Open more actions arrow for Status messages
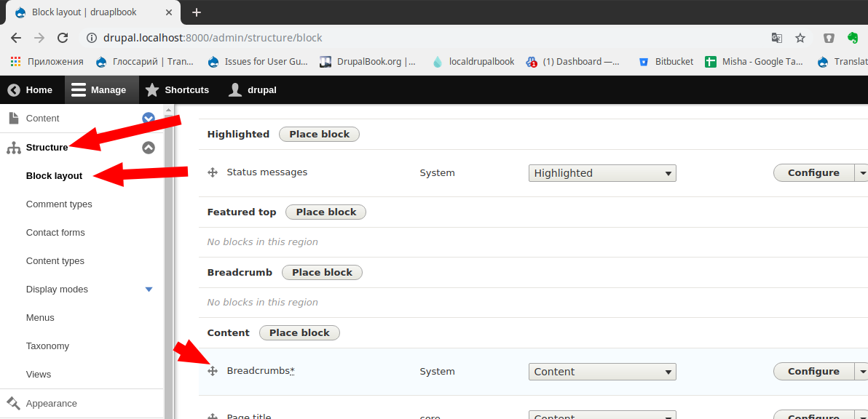The height and width of the screenshot is (419, 868). pos(862,173)
